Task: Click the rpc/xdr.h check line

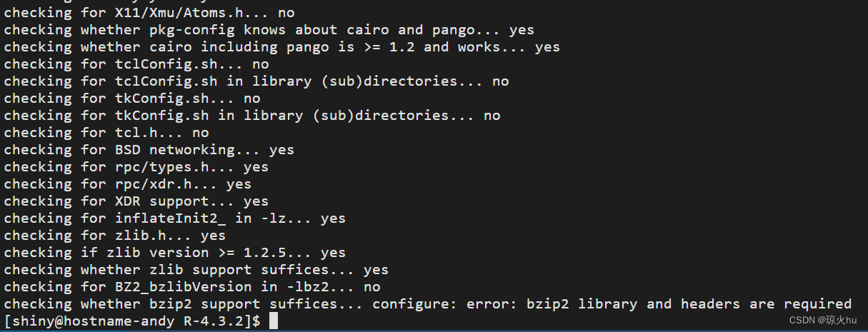Action: [127, 184]
